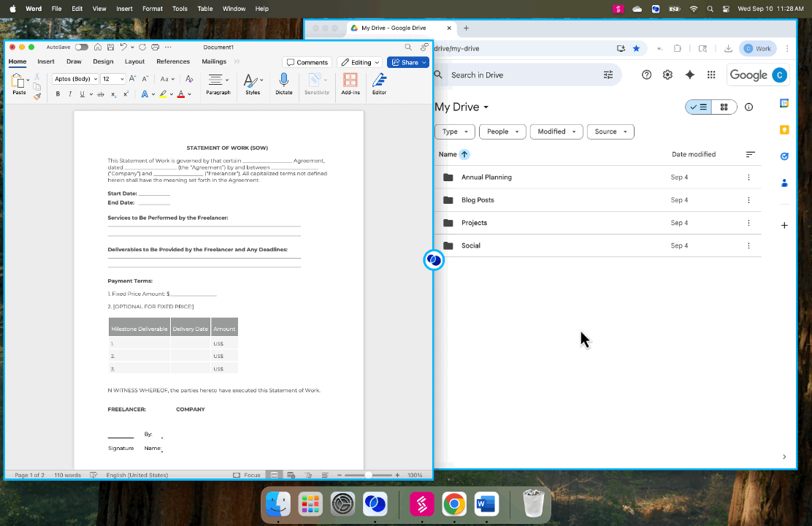This screenshot has height=526, width=812.
Task: Open the Projects folder in Drive
Action: (474, 222)
